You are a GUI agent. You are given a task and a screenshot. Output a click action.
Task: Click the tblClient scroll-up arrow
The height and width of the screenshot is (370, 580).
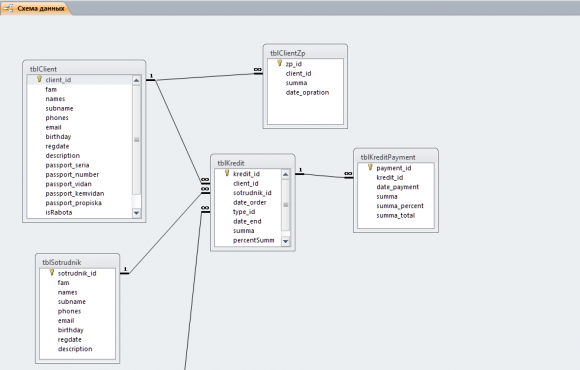point(136,80)
